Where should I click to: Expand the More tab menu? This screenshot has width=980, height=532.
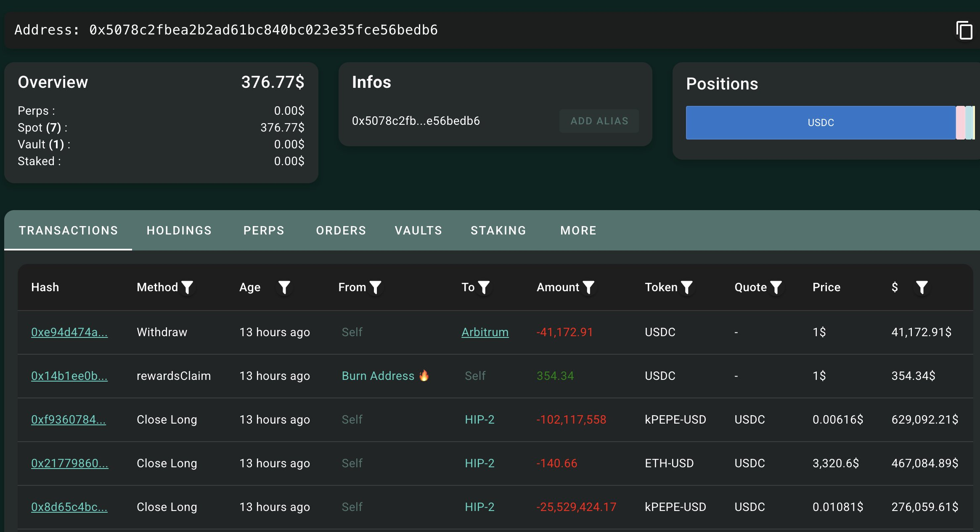[578, 230]
